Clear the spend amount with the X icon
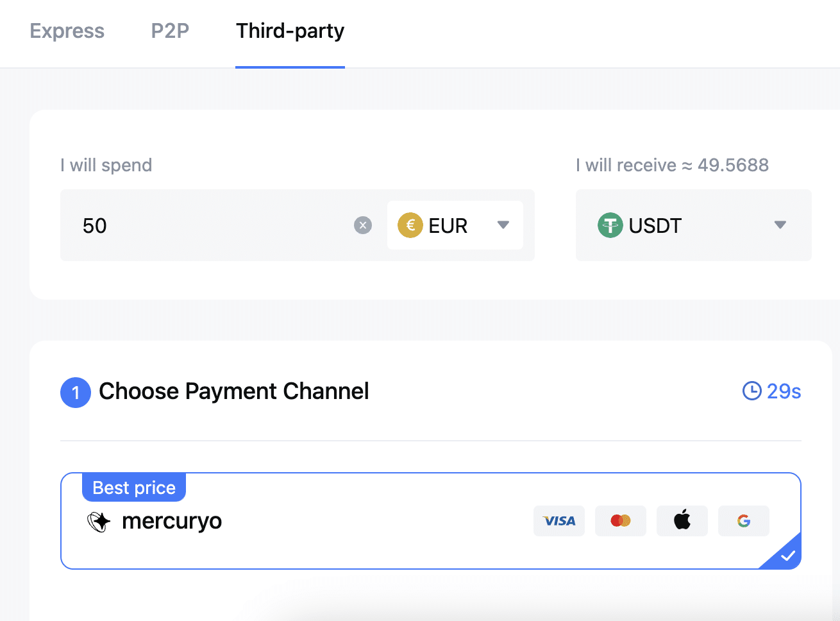 (x=363, y=225)
